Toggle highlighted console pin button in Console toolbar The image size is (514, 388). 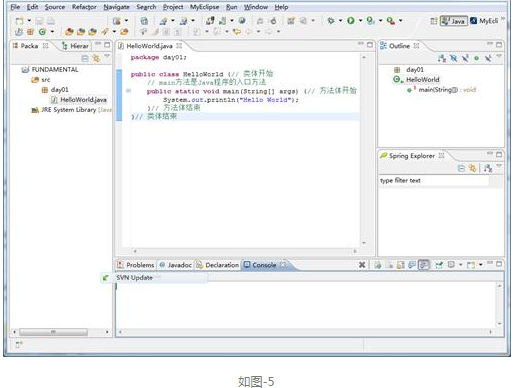click(424, 265)
